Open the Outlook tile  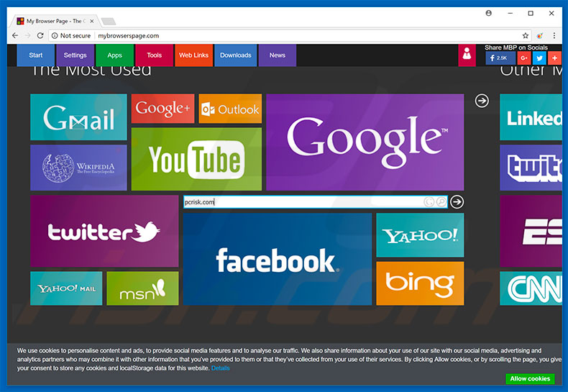tap(230, 109)
